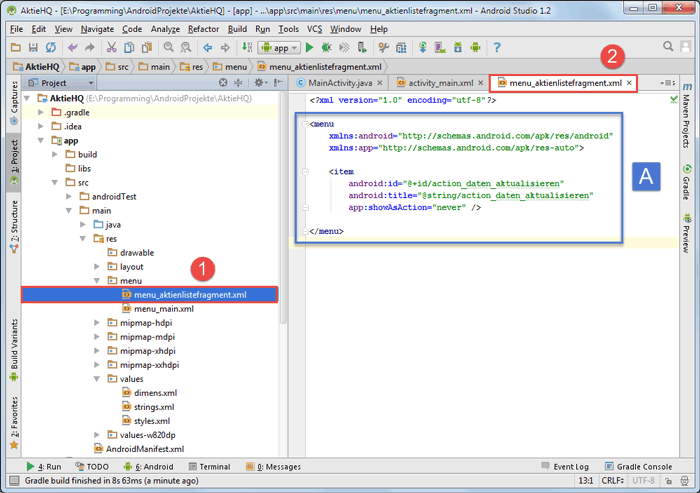Expand the androidTest folder
The width and height of the screenshot is (700, 493).
tap(69, 196)
